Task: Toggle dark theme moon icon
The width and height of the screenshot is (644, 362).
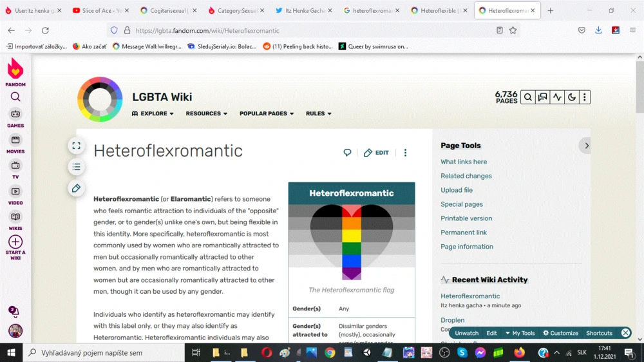Action: click(x=572, y=97)
